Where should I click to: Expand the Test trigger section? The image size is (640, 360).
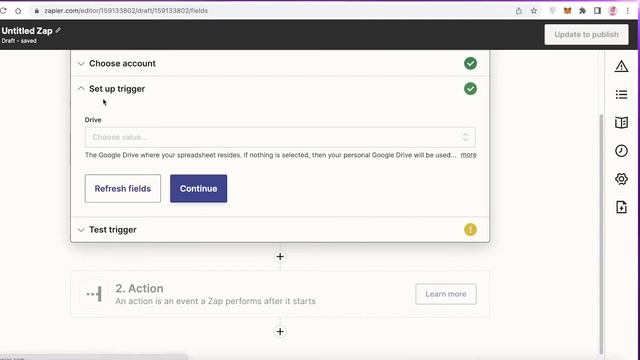point(280,229)
